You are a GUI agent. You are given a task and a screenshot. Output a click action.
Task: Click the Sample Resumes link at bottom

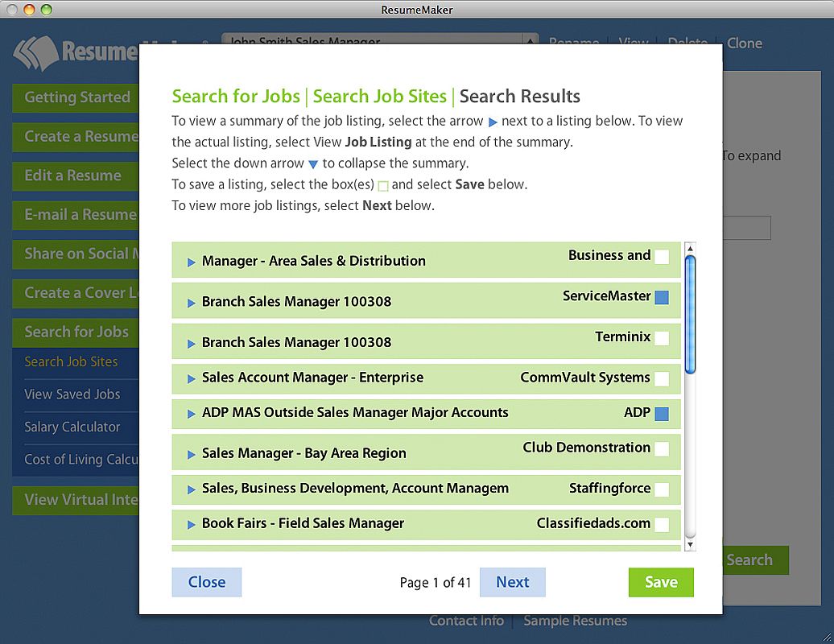coord(575,621)
